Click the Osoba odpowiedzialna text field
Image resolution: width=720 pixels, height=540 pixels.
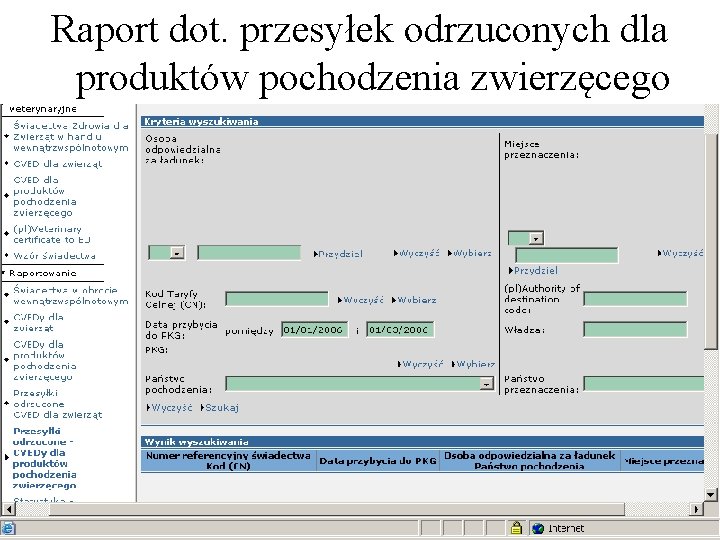tap(249, 253)
